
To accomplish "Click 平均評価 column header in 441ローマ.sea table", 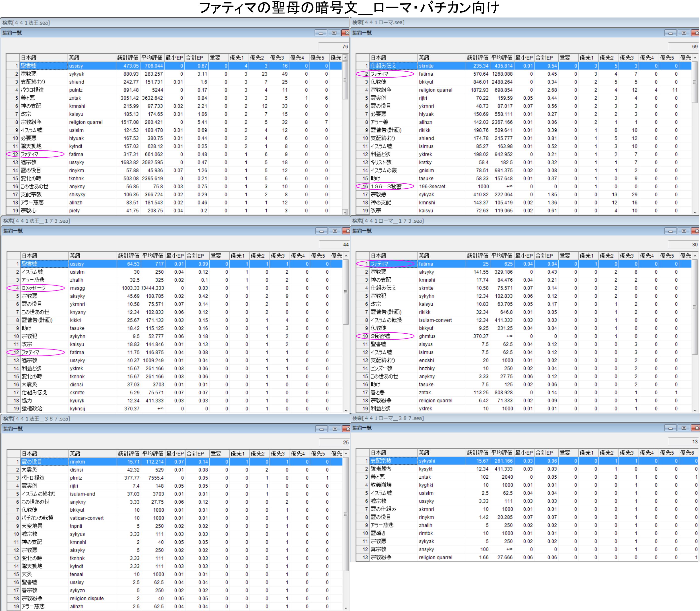I will point(502,58).
